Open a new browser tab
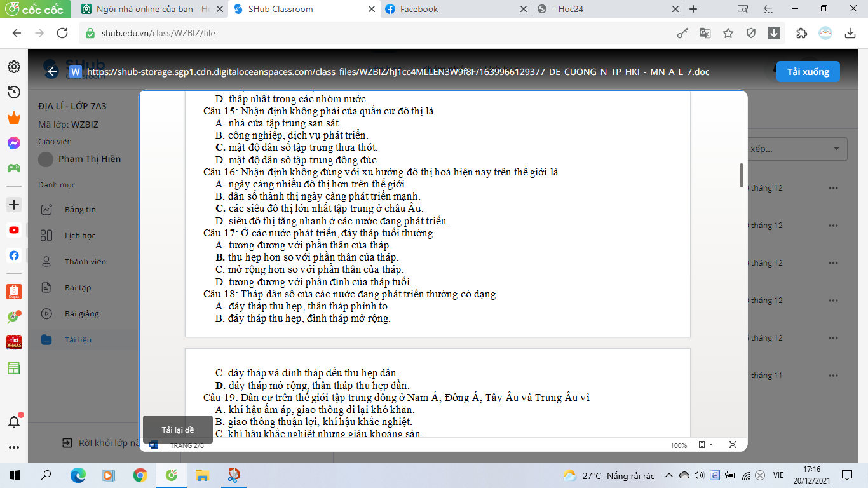This screenshot has width=868, height=488. [x=693, y=9]
